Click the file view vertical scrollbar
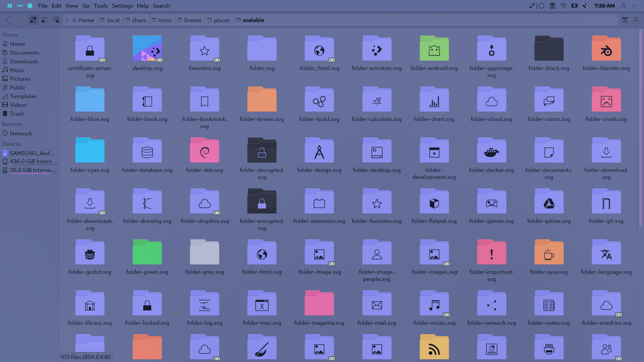 640,128
